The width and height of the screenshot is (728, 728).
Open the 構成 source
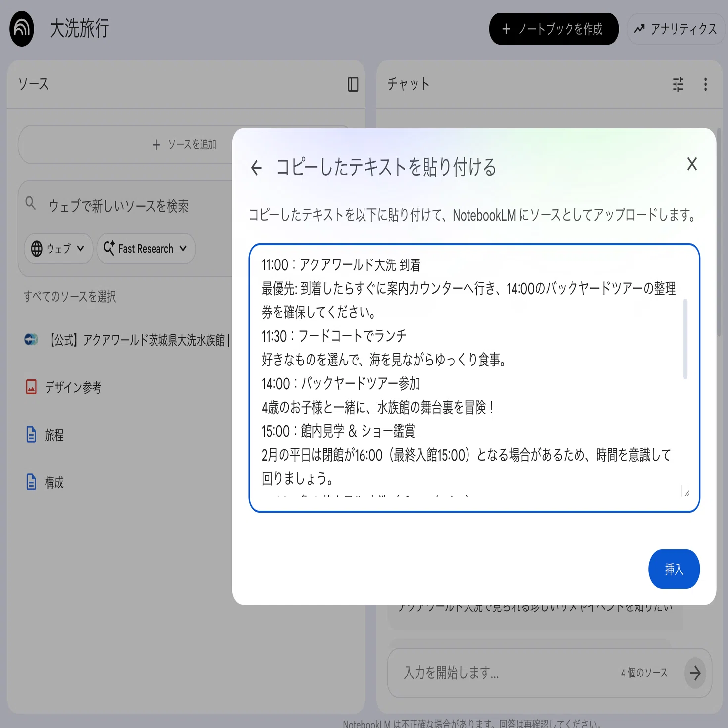coord(54,482)
